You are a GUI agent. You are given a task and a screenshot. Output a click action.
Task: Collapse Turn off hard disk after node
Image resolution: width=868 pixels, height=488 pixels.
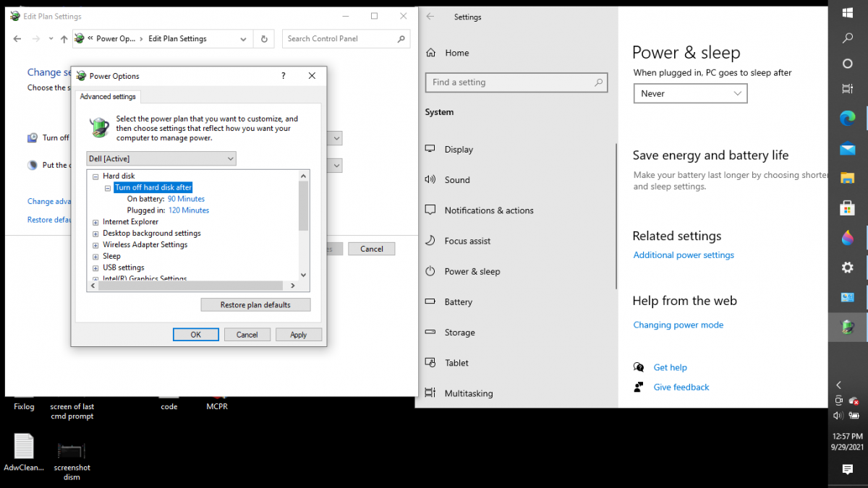point(108,188)
